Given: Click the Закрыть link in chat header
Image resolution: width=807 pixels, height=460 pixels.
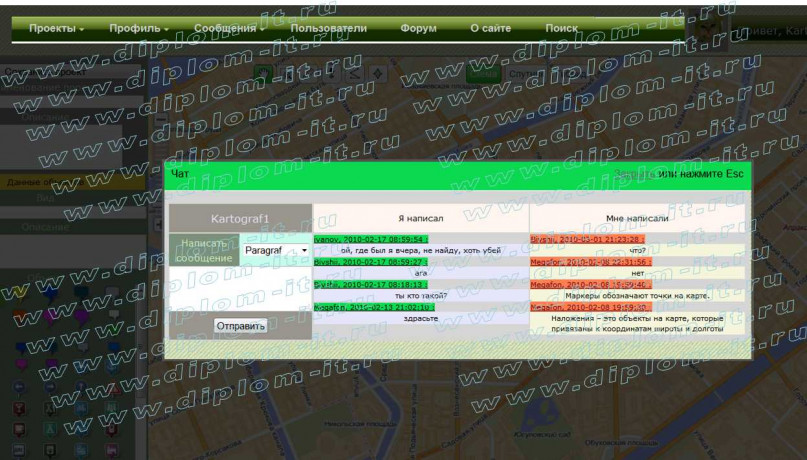Looking at the screenshot, I should 635,175.
